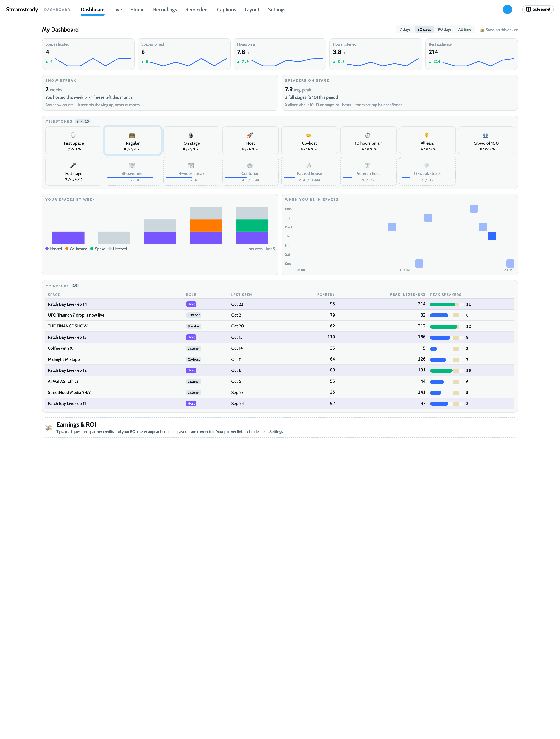
Task: Click the dark blue Thursday heatmap cell
Action: pyautogui.click(x=492, y=236)
